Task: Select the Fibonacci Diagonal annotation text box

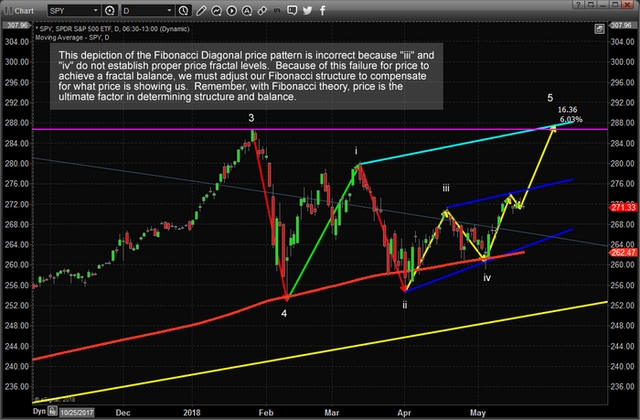Action: pos(247,76)
